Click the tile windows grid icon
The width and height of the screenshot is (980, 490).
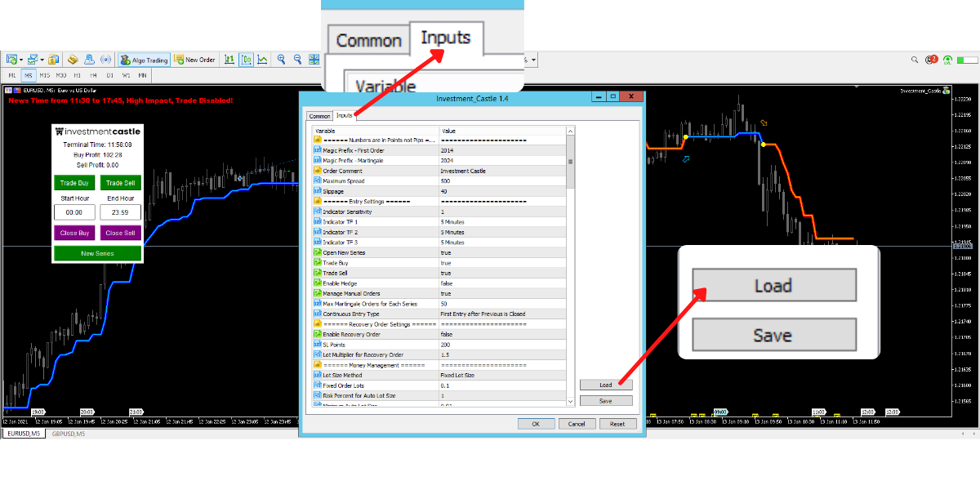tap(314, 60)
